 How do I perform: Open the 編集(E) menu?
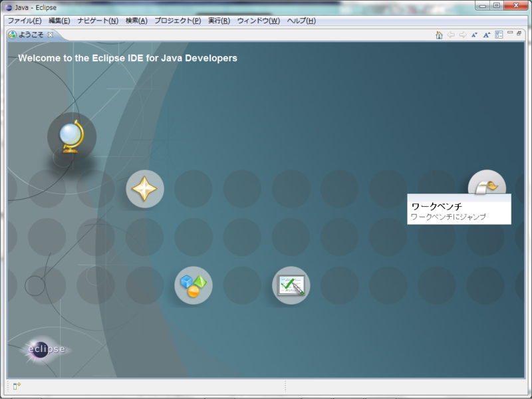coord(59,21)
